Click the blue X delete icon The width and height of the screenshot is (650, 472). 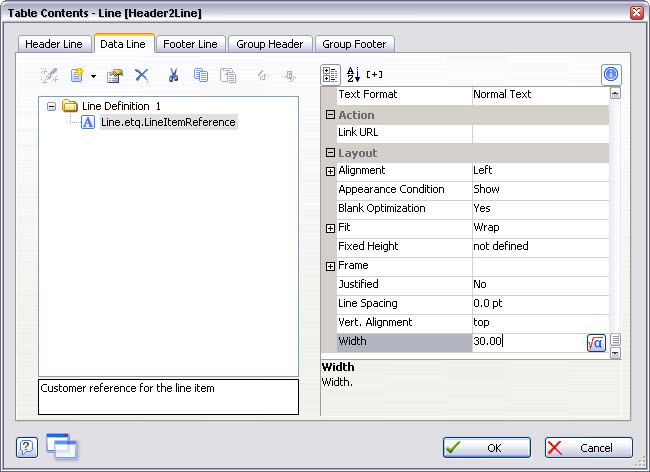pos(142,75)
